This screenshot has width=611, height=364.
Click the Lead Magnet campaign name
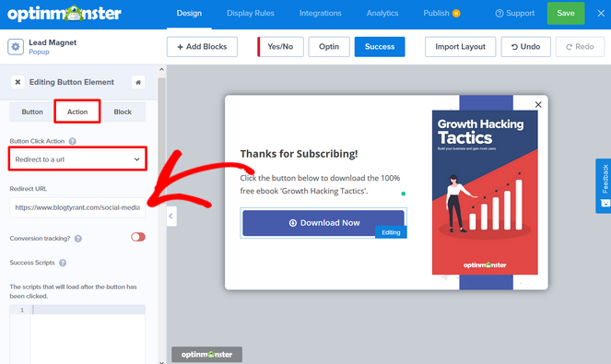coord(53,42)
